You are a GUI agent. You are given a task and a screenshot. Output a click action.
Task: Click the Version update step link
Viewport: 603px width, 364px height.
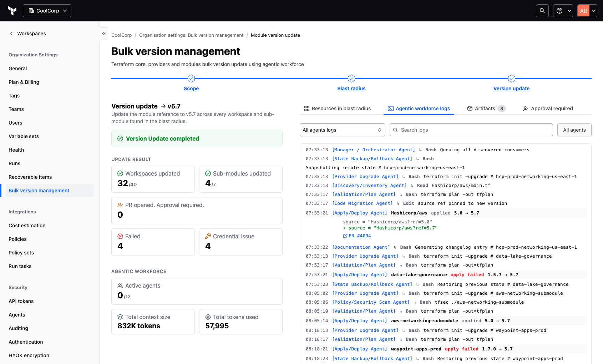[x=511, y=89]
